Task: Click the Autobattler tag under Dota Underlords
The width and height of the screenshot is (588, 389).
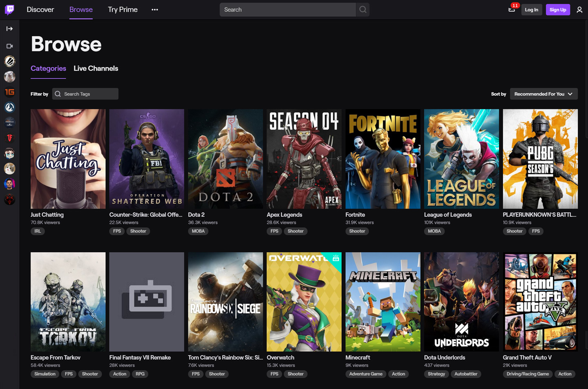Action: click(x=466, y=374)
